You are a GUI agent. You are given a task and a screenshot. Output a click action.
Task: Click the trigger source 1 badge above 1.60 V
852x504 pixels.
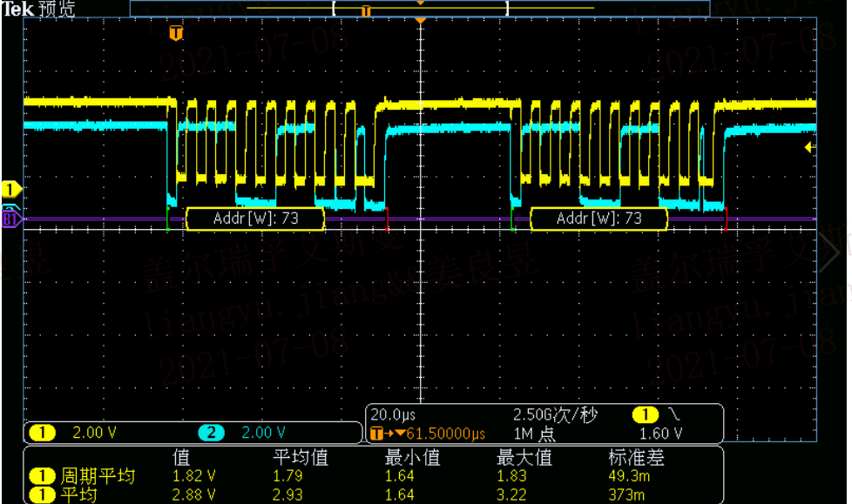[645, 415]
